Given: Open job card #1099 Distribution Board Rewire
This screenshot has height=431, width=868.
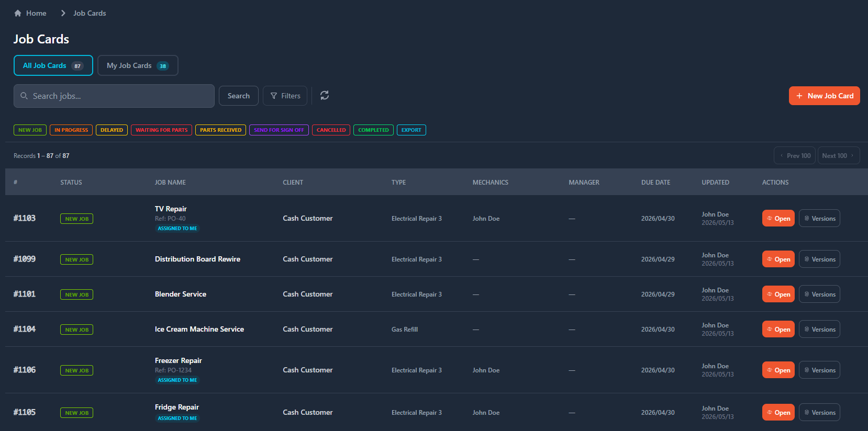Looking at the screenshot, I should click(778, 259).
